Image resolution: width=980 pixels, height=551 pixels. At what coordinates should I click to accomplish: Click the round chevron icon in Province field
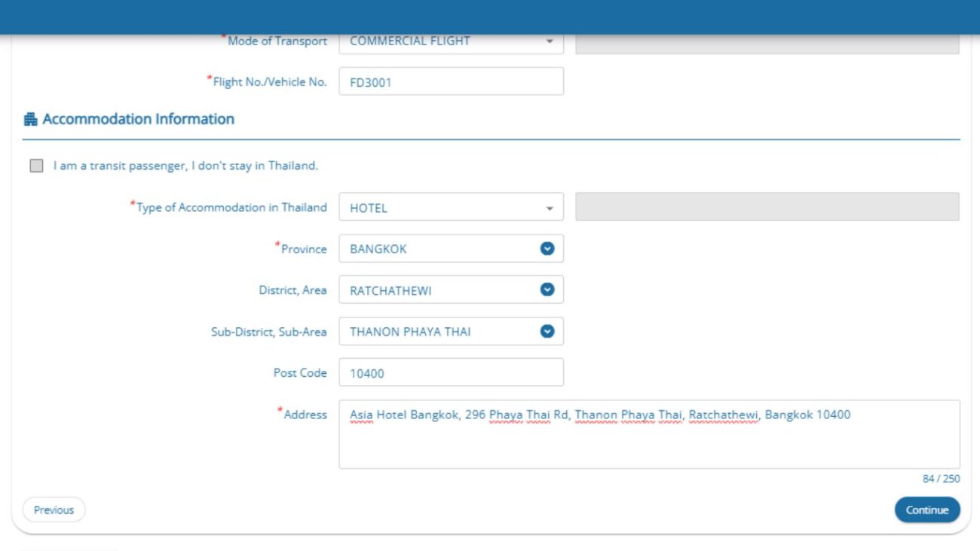pyautogui.click(x=547, y=249)
